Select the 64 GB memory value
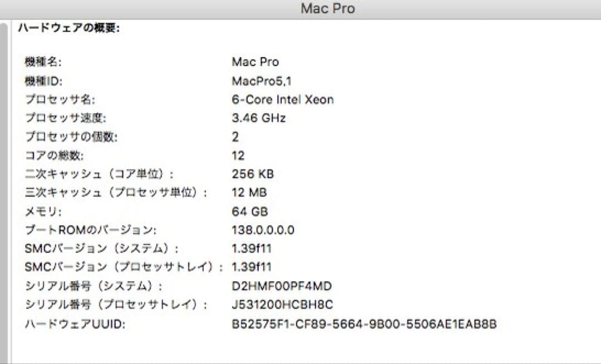The width and height of the screenshot is (601, 364). (249, 211)
